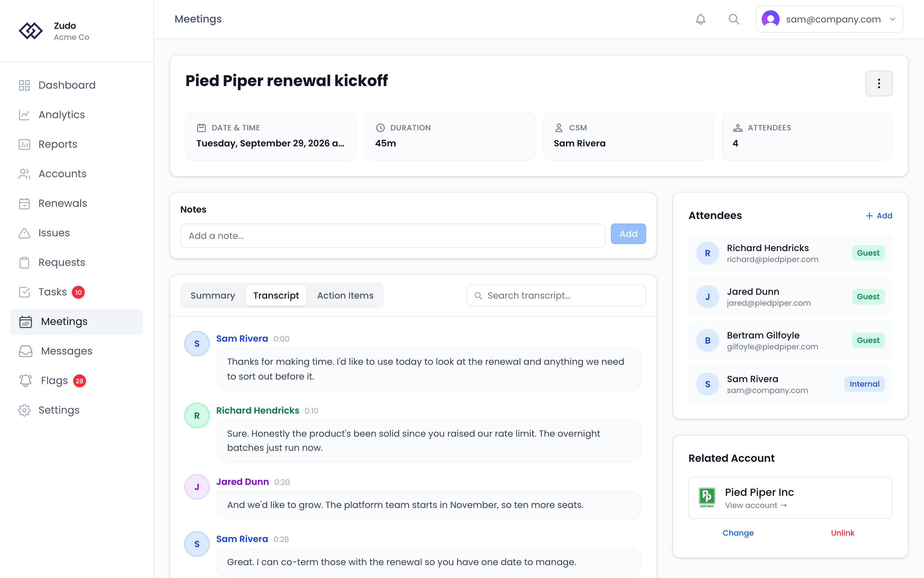Click the Pied Piper renewal kickoff title
The image size is (924, 578).
[287, 81]
